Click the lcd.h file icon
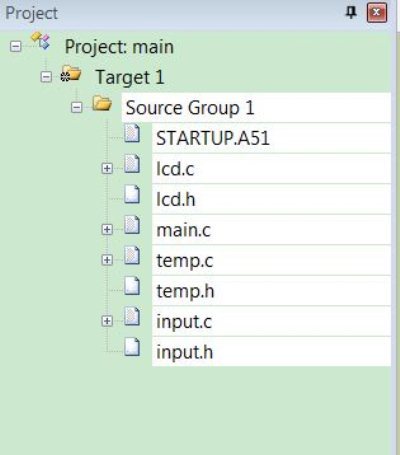Viewport: 400px width, 455px height. coord(132,194)
